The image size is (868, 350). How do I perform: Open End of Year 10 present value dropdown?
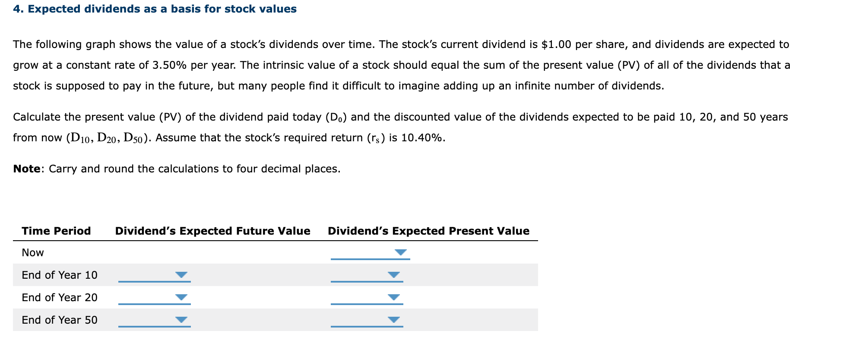point(393,274)
